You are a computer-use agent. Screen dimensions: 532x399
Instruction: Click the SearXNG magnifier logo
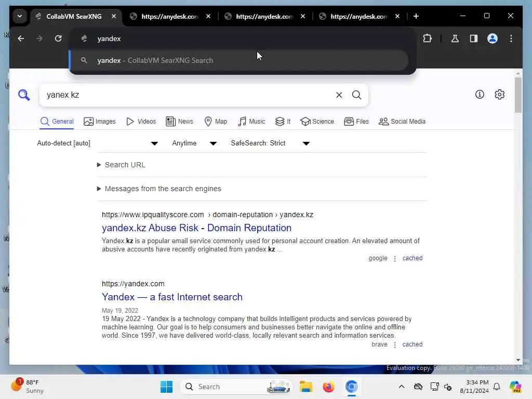pos(24,95)
